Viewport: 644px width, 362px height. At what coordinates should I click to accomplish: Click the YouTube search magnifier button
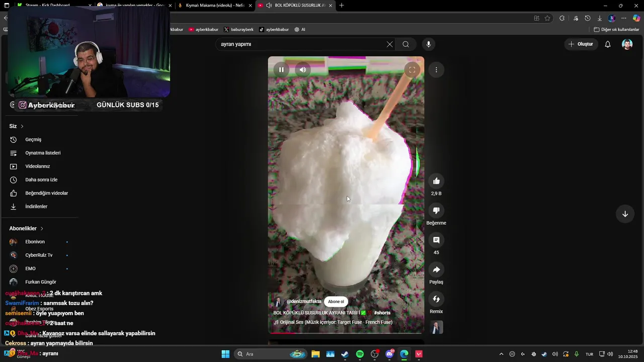point(406,44)
